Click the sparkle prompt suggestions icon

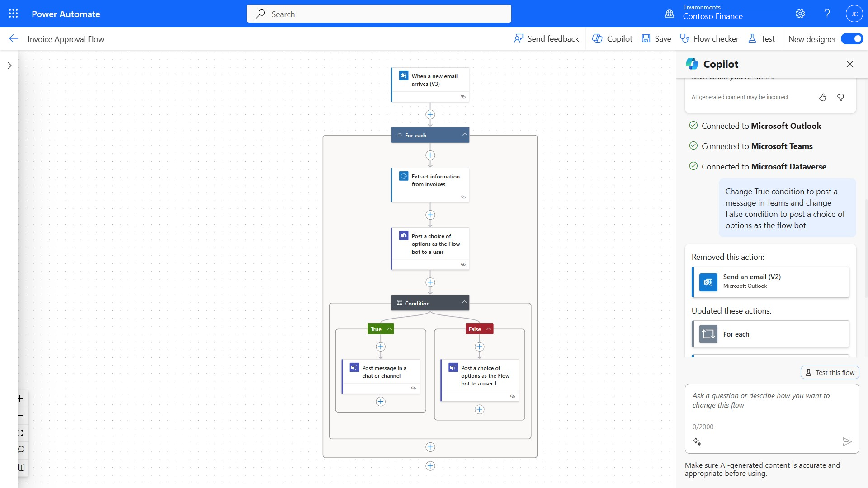coord(698,441)
